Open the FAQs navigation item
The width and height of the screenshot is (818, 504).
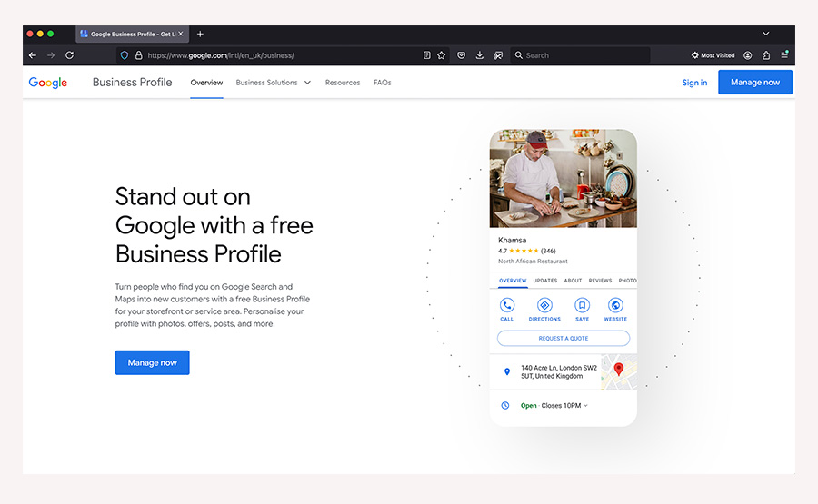pyautogui.click(x=383, y=83)
